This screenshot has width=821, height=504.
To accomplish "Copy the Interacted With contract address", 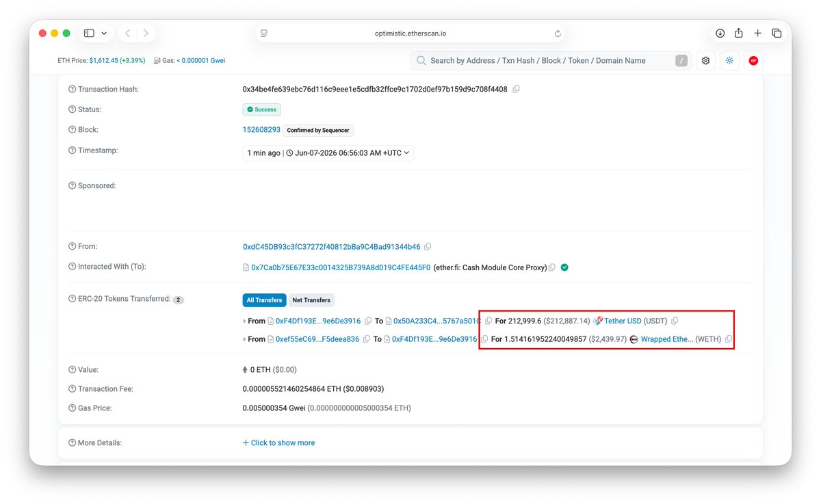I will coord(552,267).
